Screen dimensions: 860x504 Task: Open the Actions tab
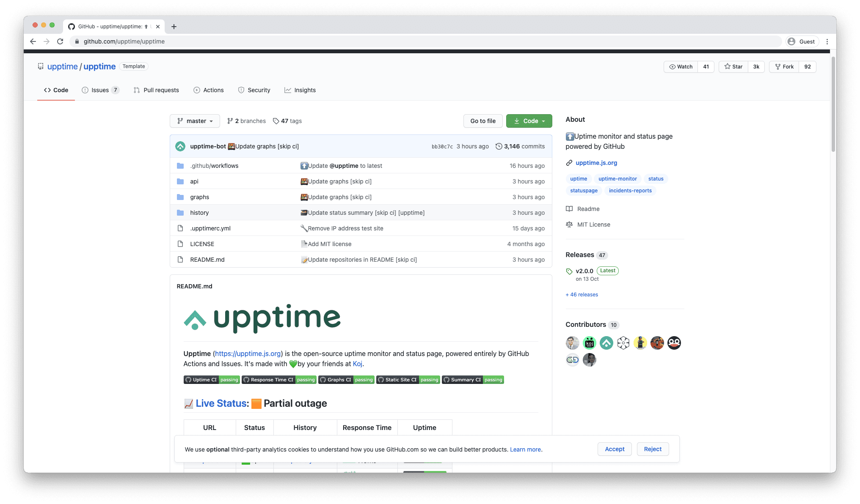pos(208,90)
